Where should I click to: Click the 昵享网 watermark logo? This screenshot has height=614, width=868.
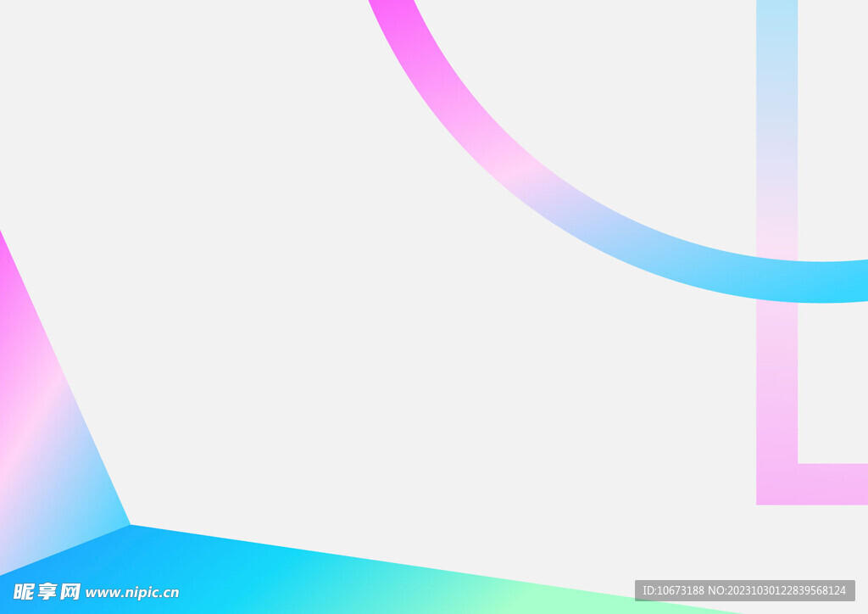point(47,591)
